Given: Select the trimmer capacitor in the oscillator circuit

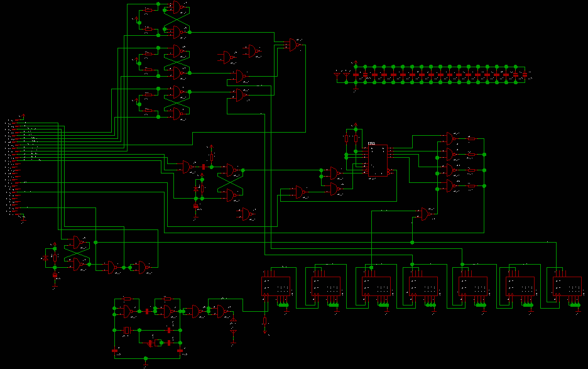Looking at the screenshot, I should [151, 343].
